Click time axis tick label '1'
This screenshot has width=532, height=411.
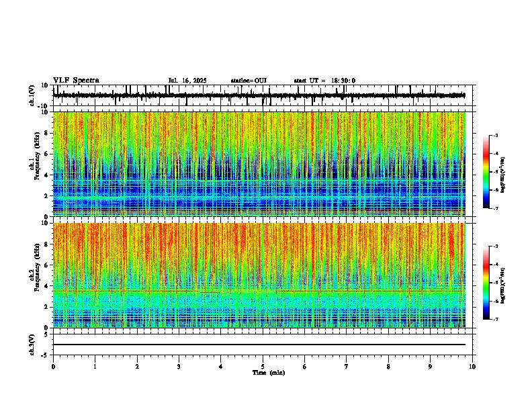95,367
